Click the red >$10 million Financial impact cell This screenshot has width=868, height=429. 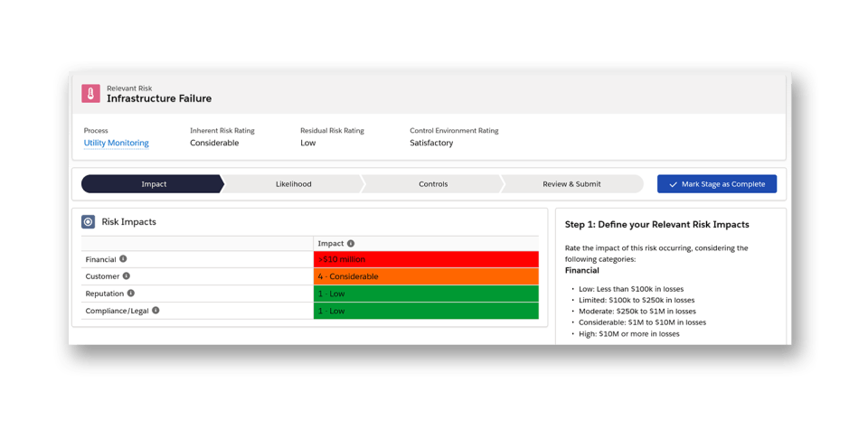coord(426,259)
